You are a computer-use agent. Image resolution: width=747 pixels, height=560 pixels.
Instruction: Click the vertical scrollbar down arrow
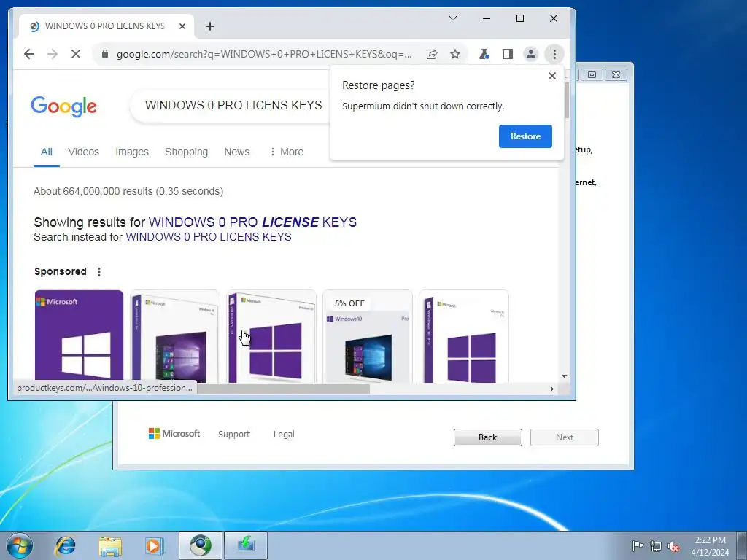click(x=564, y=376)
